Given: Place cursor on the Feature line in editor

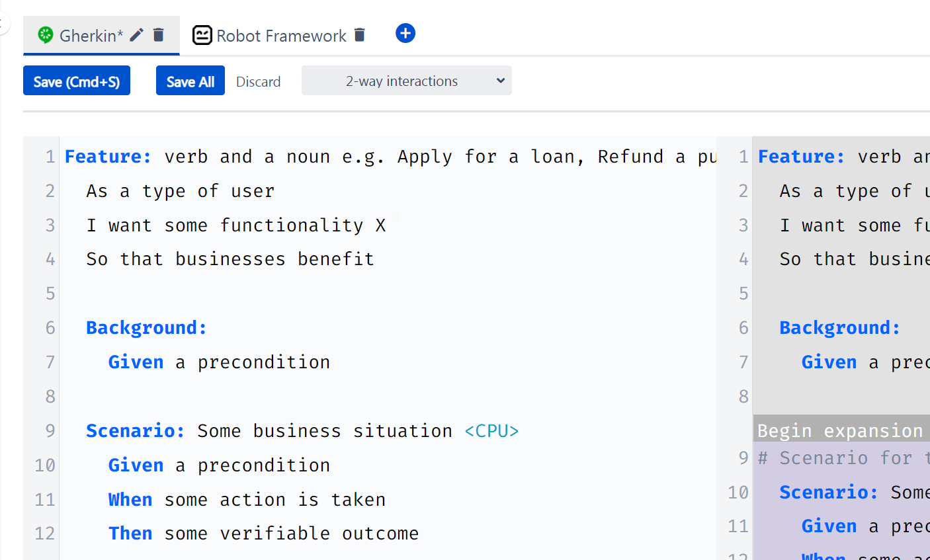Looking at the screenshot, I should [x=390, y=157].
